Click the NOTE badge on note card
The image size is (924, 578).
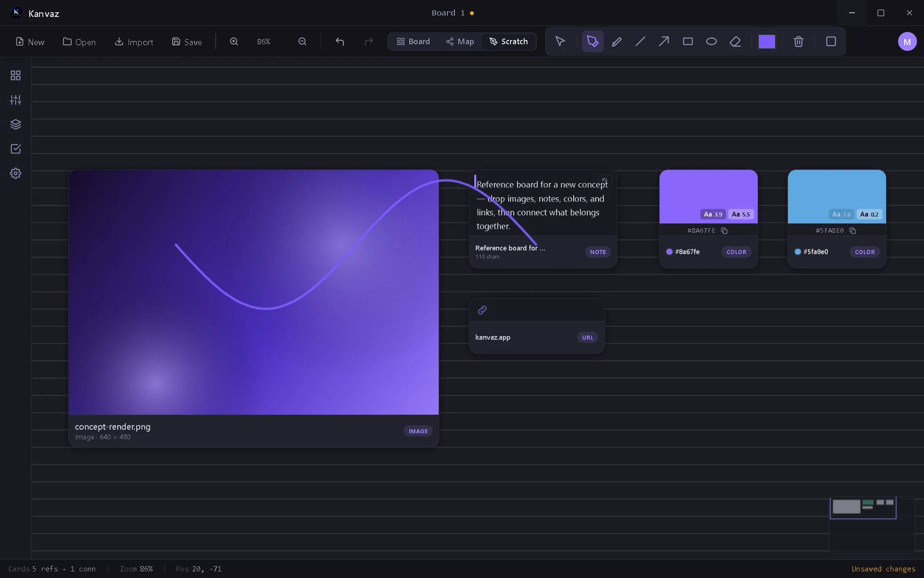[598, 252]
